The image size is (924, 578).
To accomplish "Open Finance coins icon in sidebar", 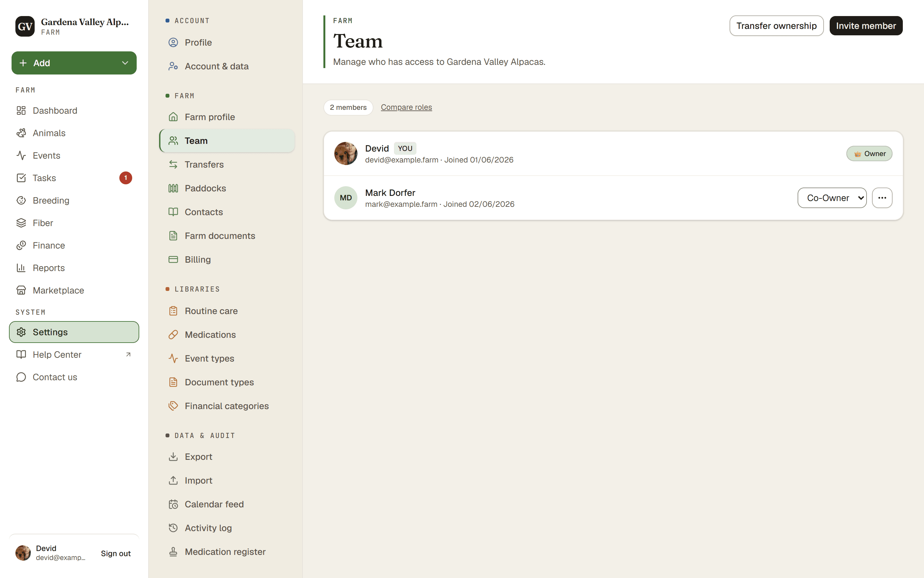I will [21, 245].
